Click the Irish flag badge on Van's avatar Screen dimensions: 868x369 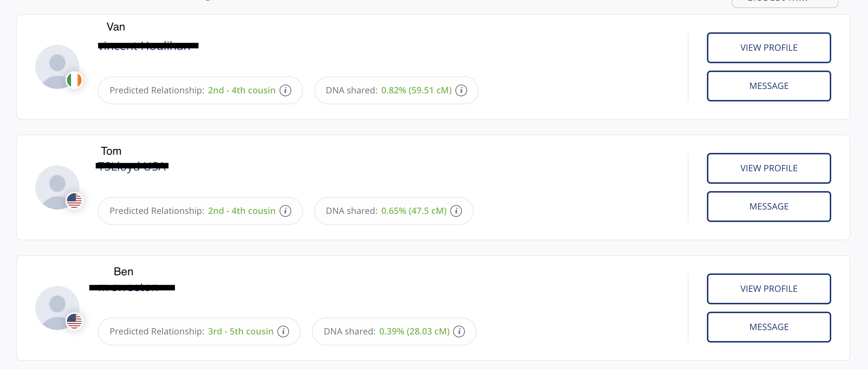74,80
